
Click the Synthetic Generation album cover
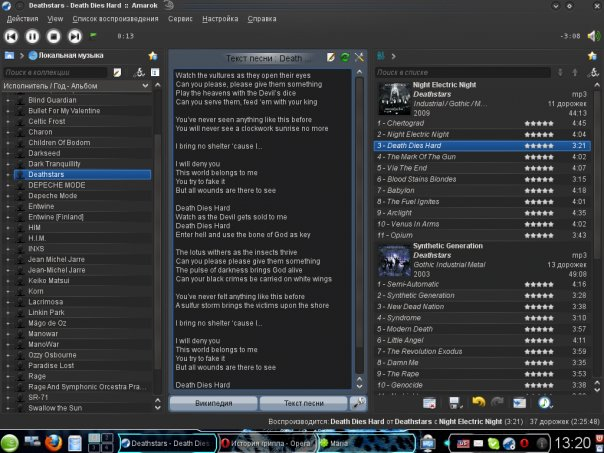tap(394, 260)
